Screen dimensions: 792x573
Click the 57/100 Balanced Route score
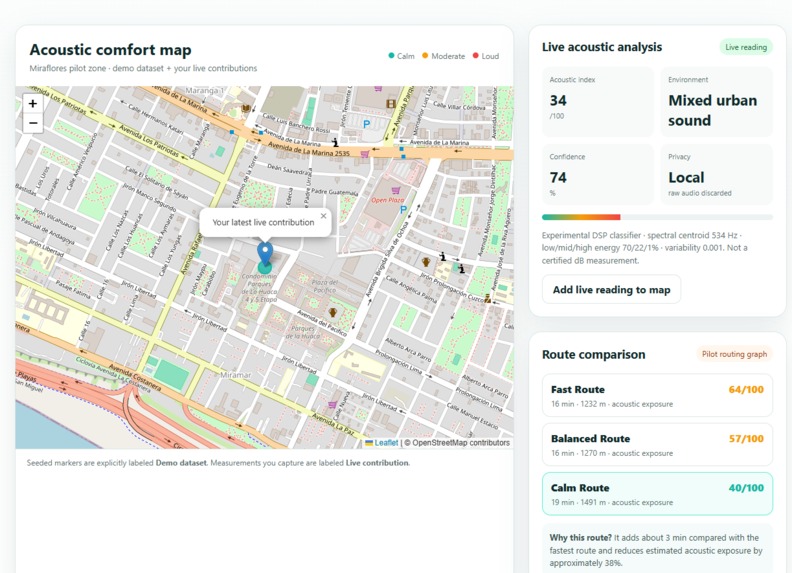tap(746, 439)
